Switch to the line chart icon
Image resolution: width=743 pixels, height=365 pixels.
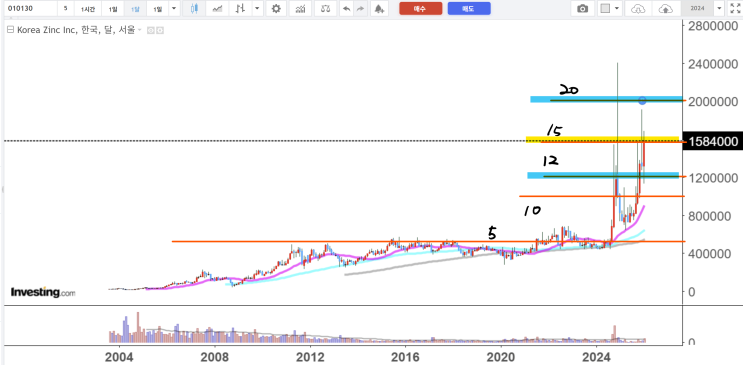(217, 9)
